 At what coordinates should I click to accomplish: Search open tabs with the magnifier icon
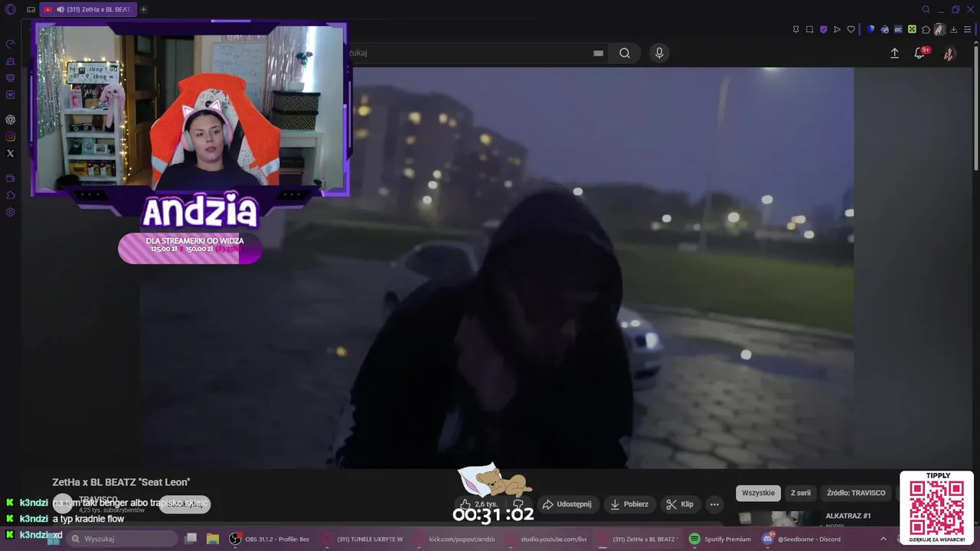coord(926,9)
